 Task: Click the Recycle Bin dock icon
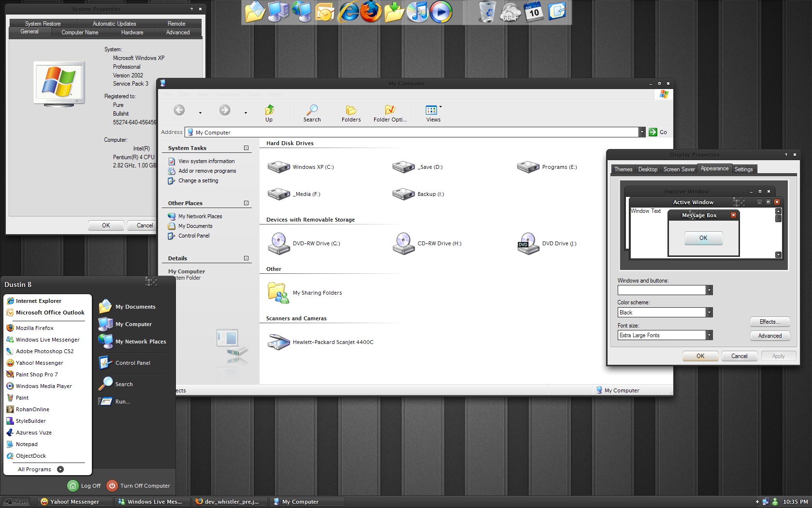pyautogui.click(x=487, y=12)
